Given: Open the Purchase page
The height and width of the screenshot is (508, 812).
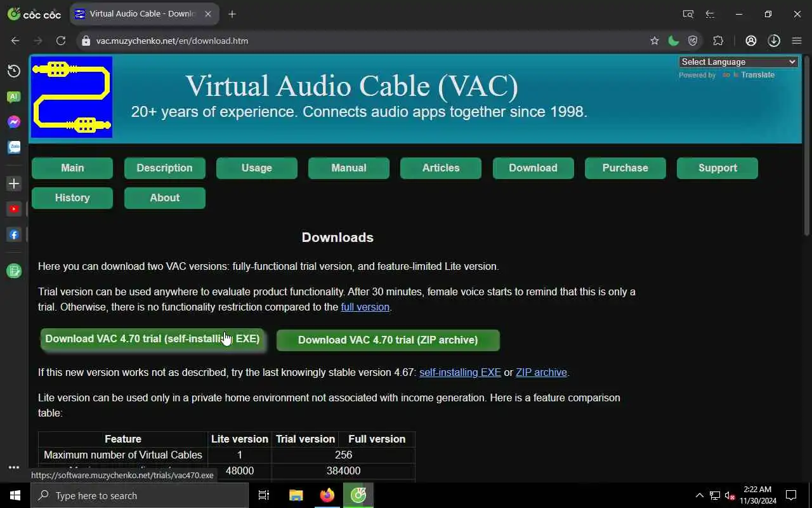Looking at the screenshot, I should tap(625, 168).
